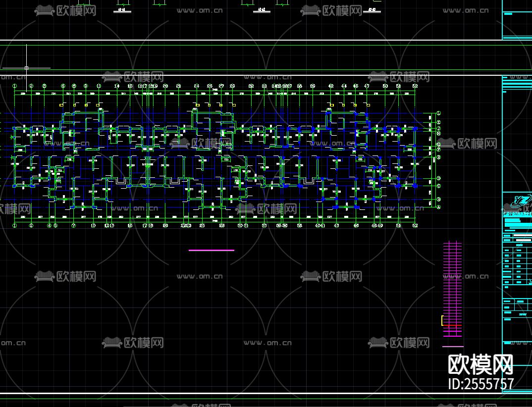Click axis bubble 28 below the plan
The height and width of the screenshot is (407, 532).
(221, 225)
